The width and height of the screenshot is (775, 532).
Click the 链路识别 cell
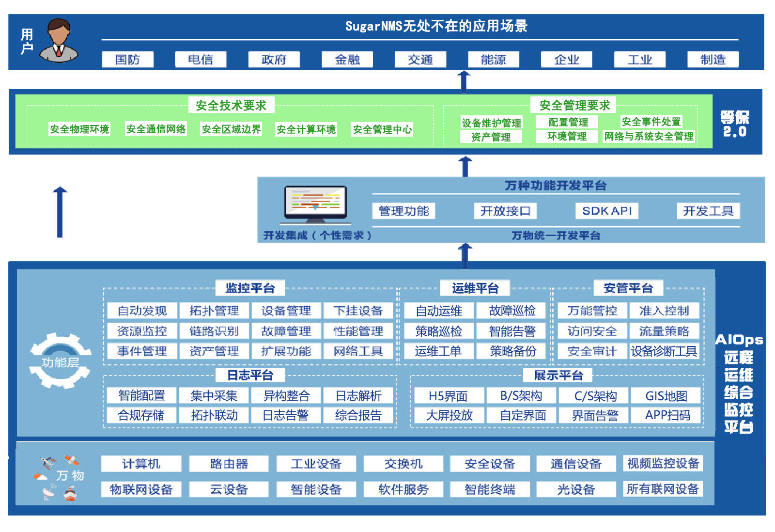tap(214, 331)
